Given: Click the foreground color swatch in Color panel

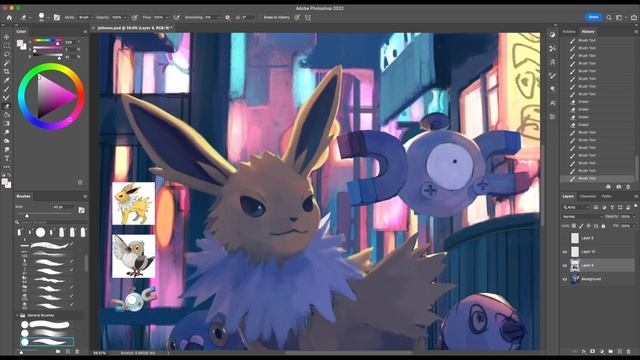Looking at the screenshot, I should (x=19, y=43).
